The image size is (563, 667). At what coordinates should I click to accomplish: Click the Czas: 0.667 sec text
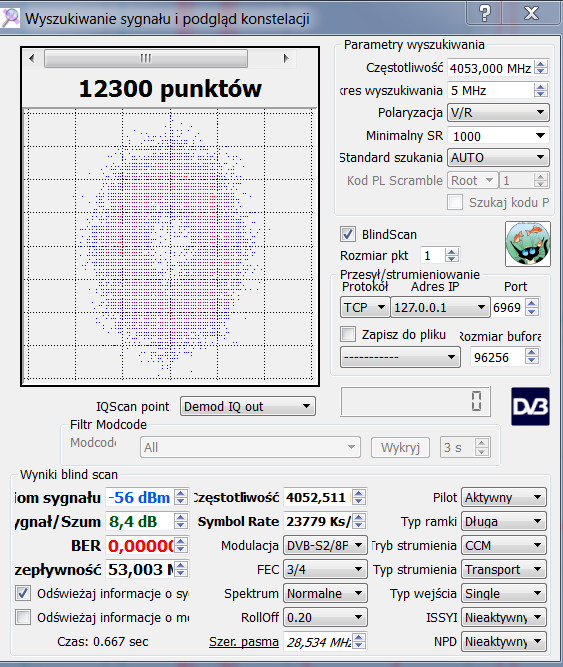tap(103, 641)
